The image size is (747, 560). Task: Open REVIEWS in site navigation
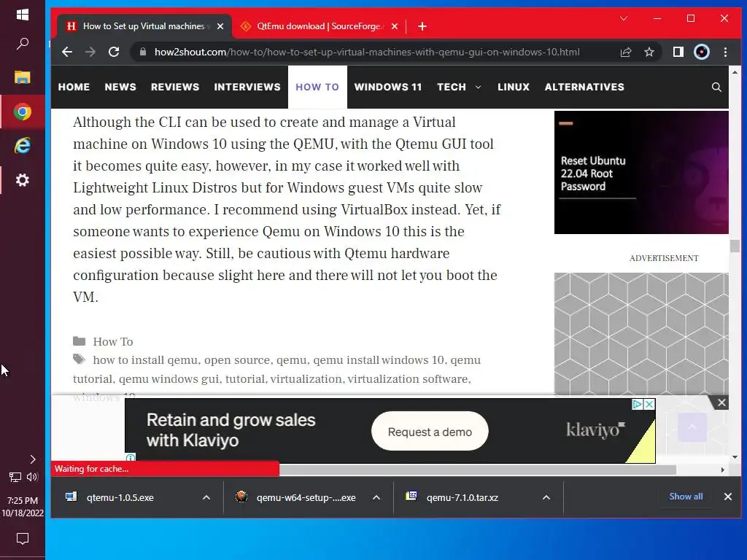click(175, 87)
